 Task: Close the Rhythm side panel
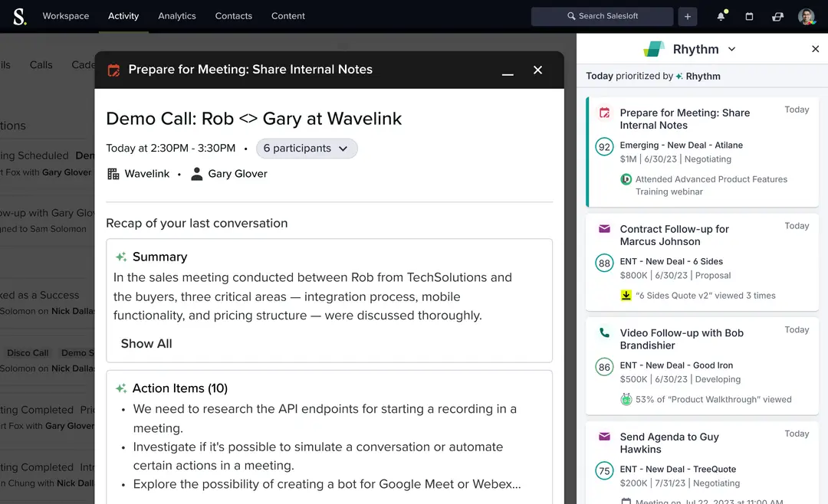(815, 49)
